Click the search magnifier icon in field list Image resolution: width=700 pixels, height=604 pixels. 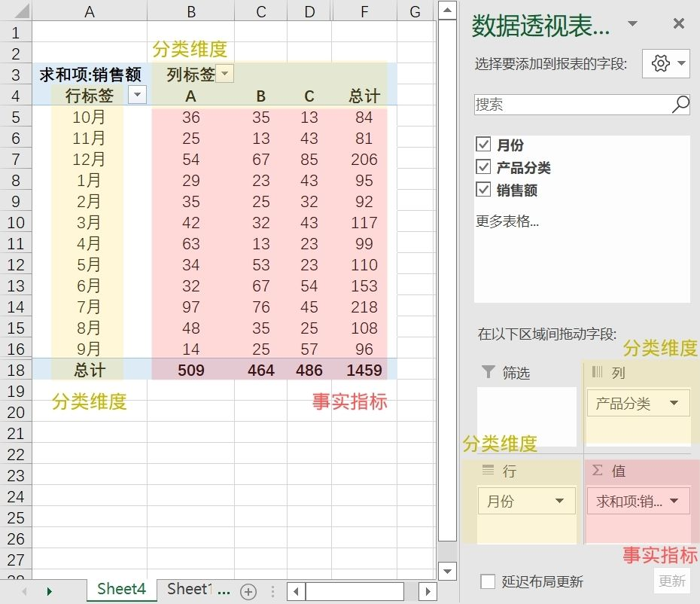[680, 105]
